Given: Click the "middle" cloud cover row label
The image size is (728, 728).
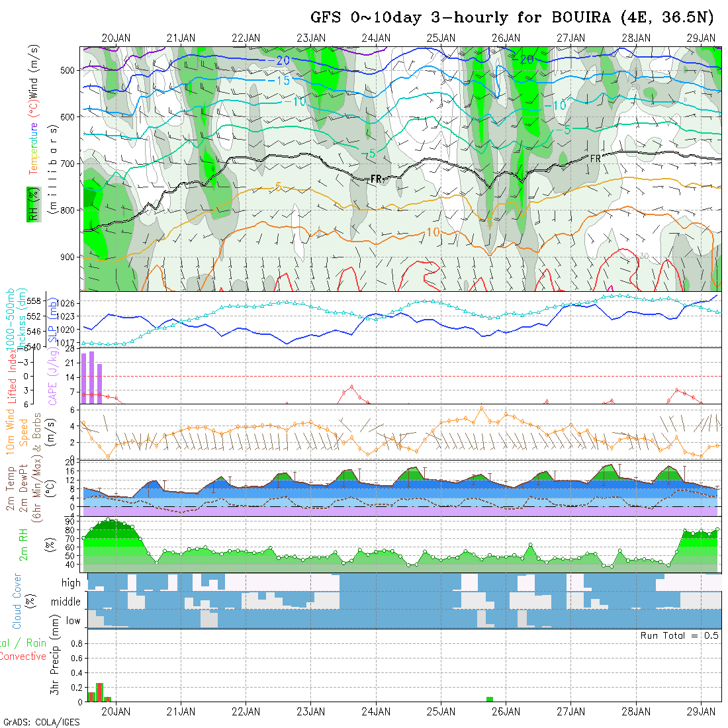Looking at the screenshot, I should [x=66, y=602].
